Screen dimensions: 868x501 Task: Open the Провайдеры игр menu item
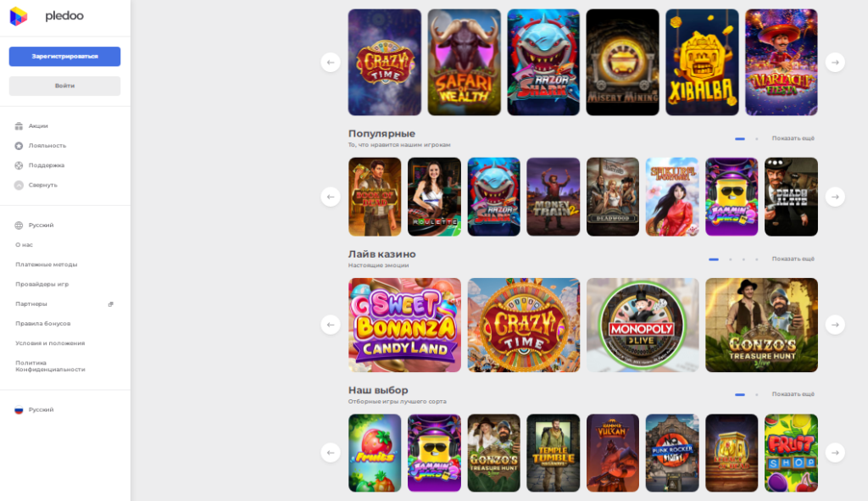click(42, 284)
